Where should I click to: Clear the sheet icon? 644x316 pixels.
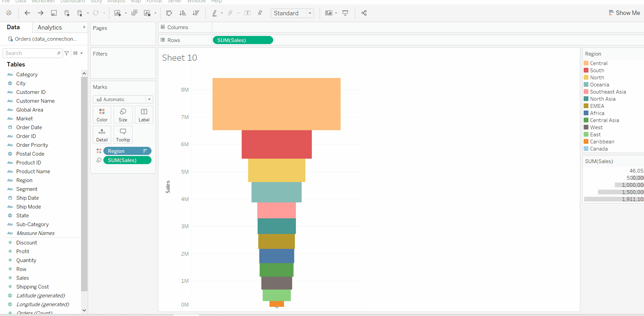click(147, 13)
